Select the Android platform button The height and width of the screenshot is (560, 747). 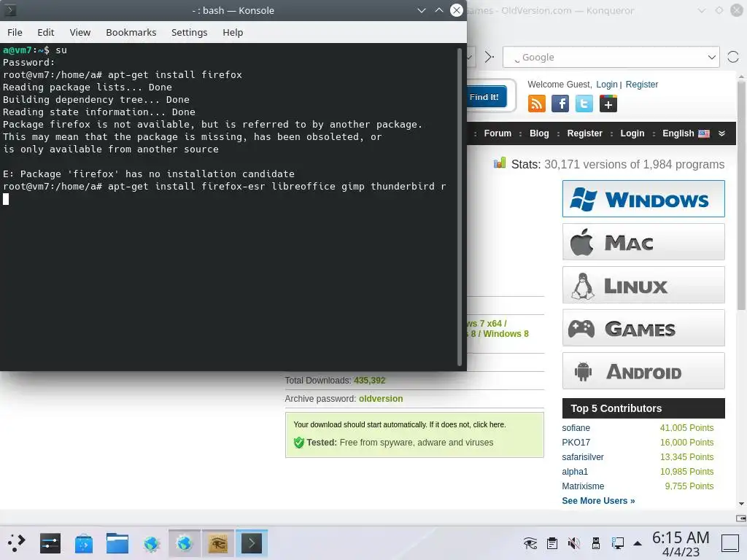(x=643, y=371)
